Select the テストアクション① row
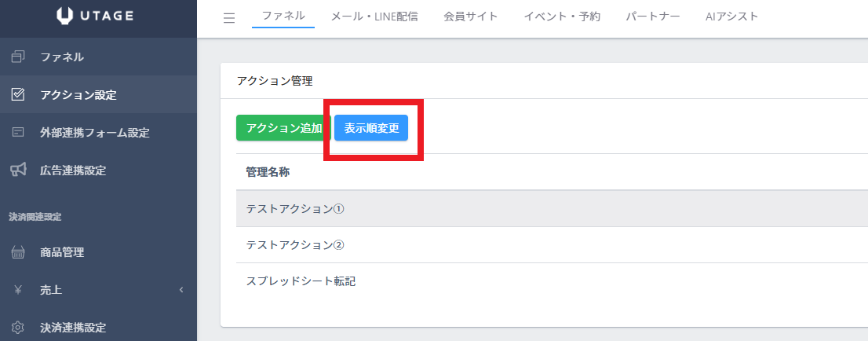The image size is (868, 341). (x=552, y=208)
